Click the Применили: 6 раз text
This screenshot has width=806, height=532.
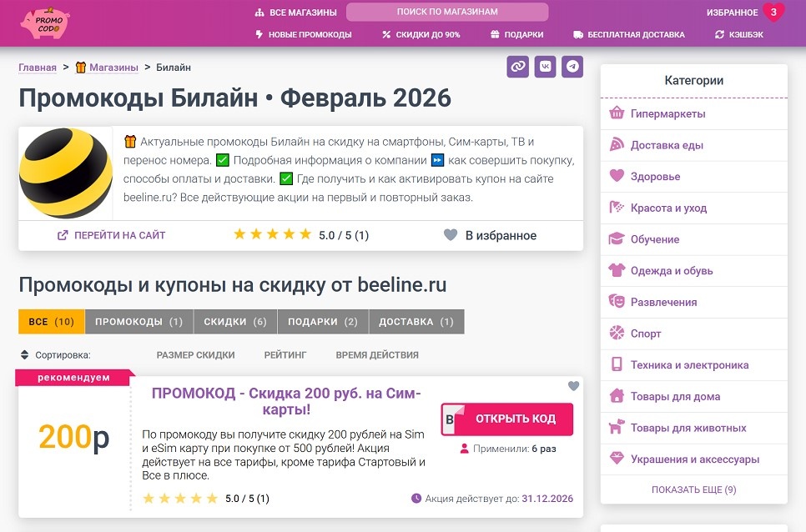(x=515, y=449)
